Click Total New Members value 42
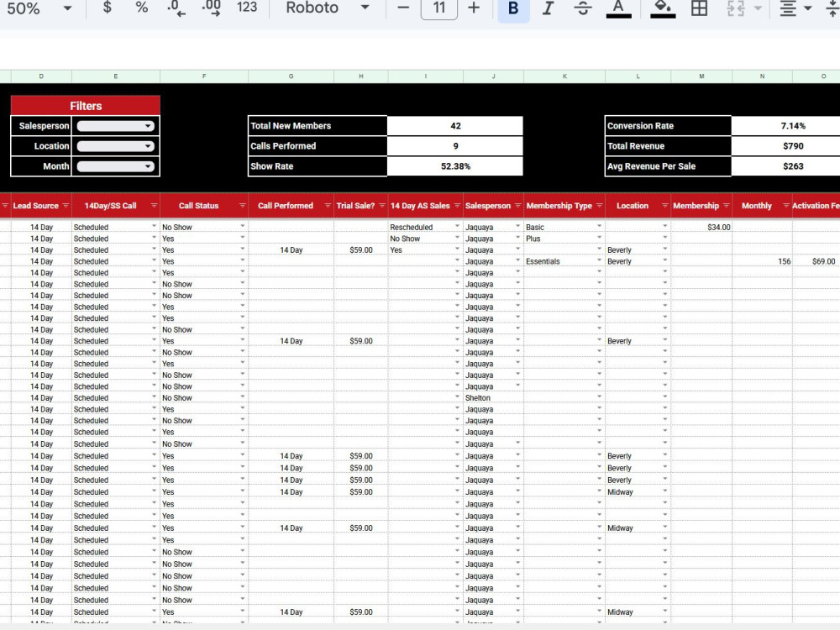Viewport: 840px width, 630px height. [x=455, y=126]
